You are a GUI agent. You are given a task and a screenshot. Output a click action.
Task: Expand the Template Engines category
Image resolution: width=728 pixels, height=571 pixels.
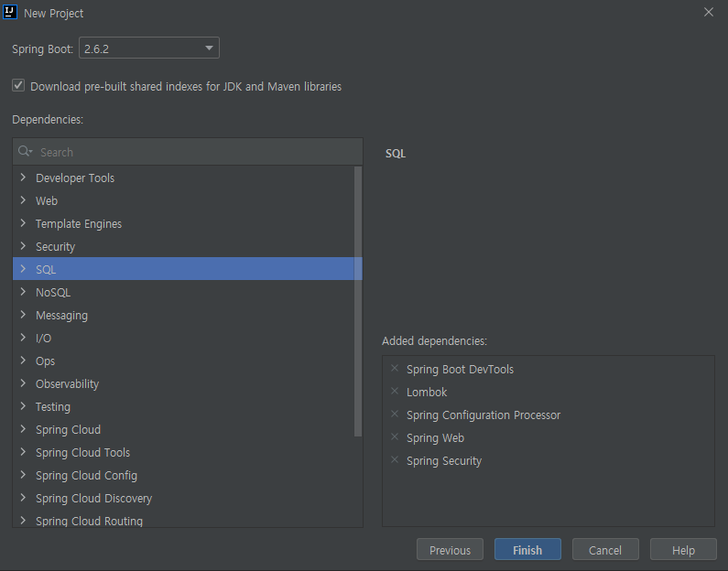[x=23, y=223]
